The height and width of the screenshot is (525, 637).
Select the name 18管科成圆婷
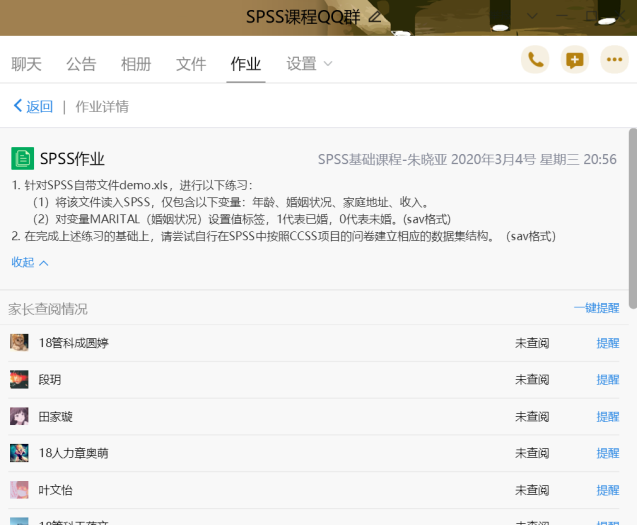74,343
